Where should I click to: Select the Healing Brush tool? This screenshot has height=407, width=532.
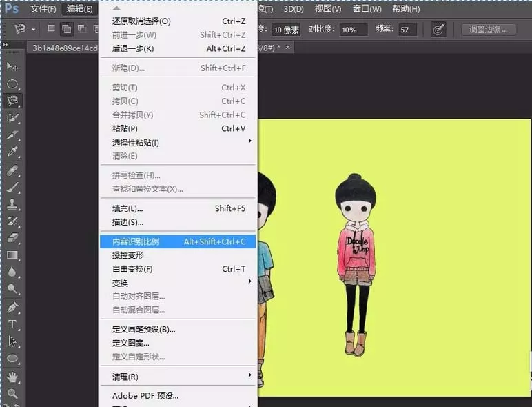[x=12, y=170]
